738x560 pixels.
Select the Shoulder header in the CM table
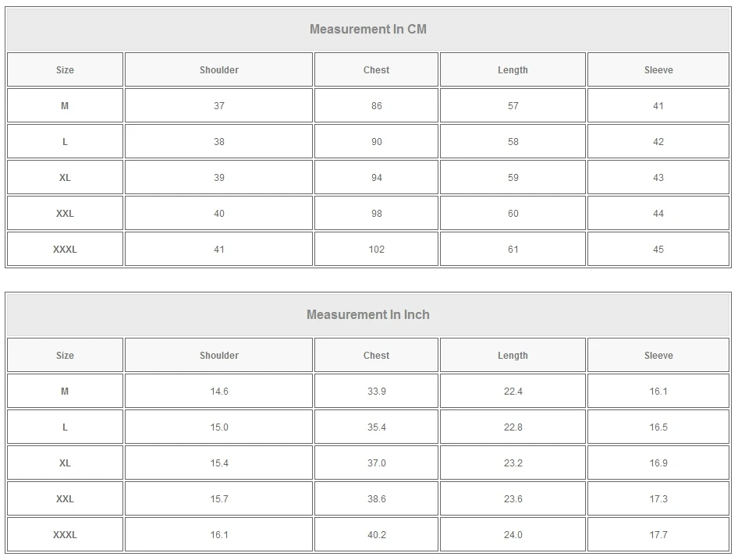coord(219,70)
